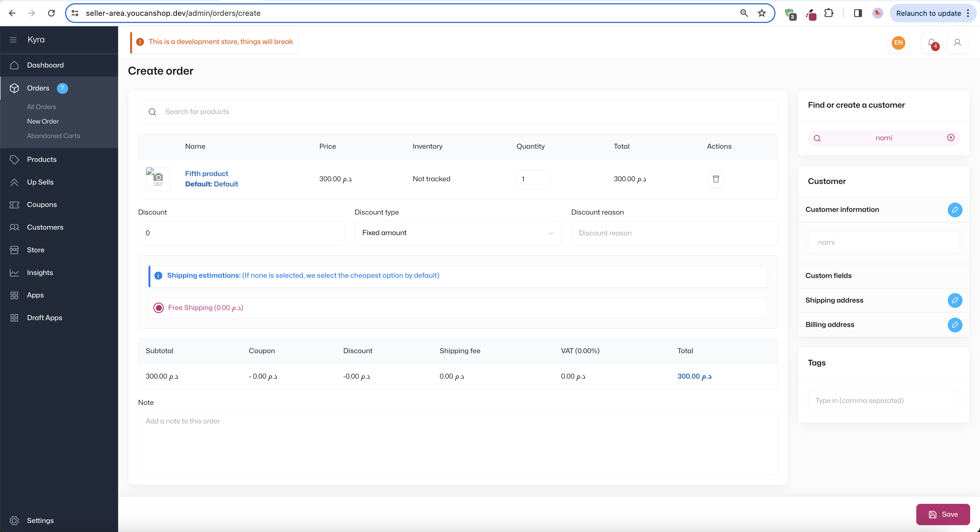This screenshot has width=980, height=532.
Task: Click the Fifth product hyperlink
Action: tap(206, 173)
